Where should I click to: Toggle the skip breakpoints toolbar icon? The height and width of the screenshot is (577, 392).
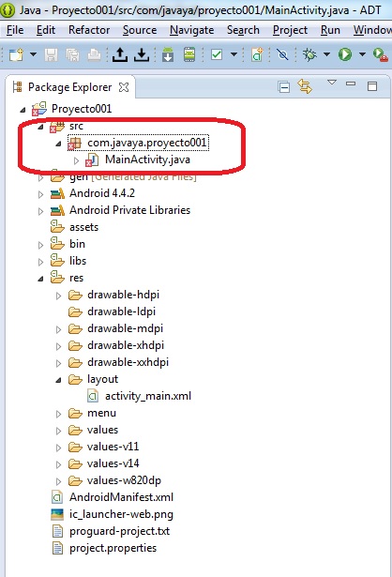click(x=282, y=54)
